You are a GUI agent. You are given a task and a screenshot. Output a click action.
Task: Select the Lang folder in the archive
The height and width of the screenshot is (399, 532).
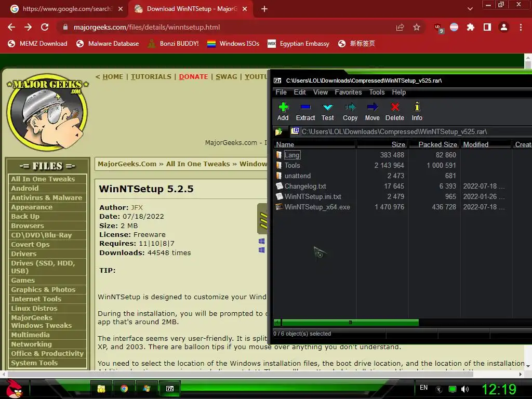tap(292, 155)
